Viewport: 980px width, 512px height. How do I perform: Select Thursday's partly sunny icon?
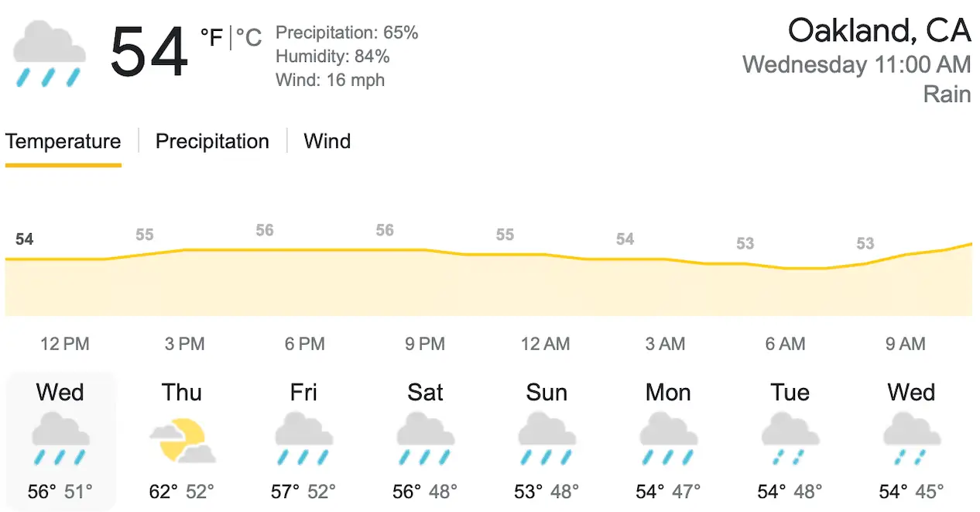182,440
